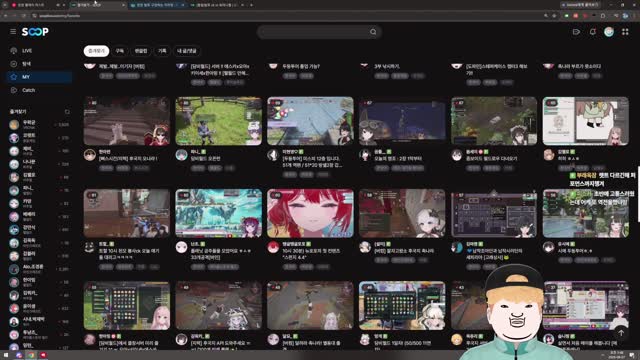
Task: Click the SOOP logo
Action: pyautogui.click(x=35, y=32)
